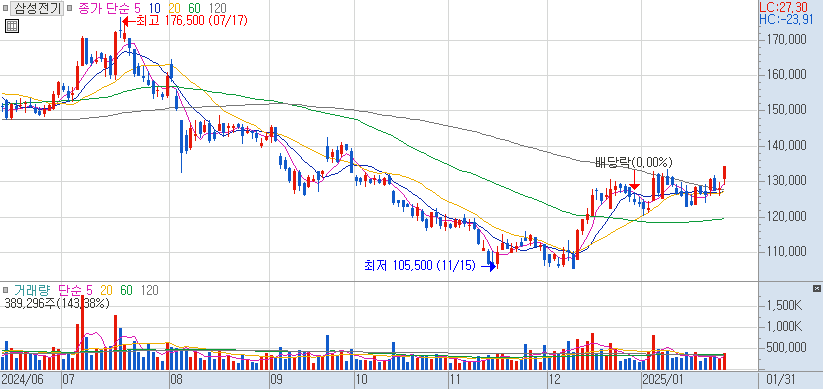The image size is (823, 389).
Task: Select the volume 60-day average label
Action: point(126,290)
